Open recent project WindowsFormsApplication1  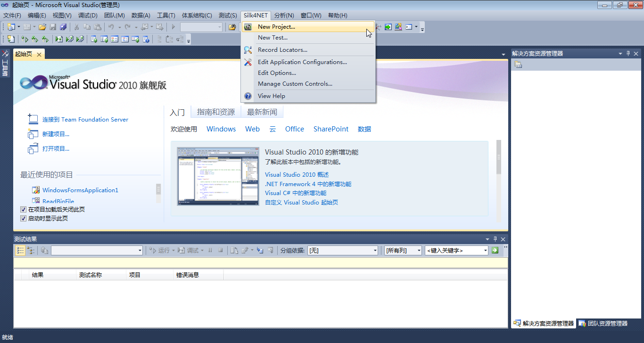80,190
